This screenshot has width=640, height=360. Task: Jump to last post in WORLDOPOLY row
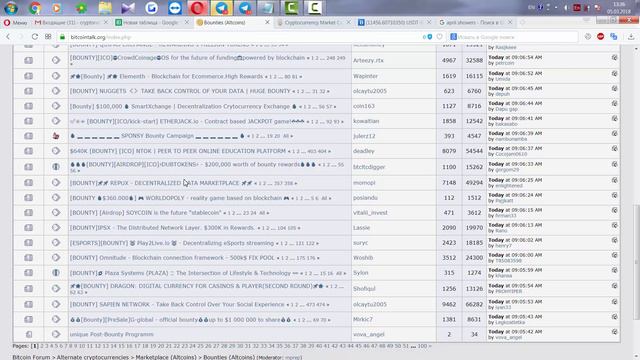pyautogui.click(x=614, y=196)
